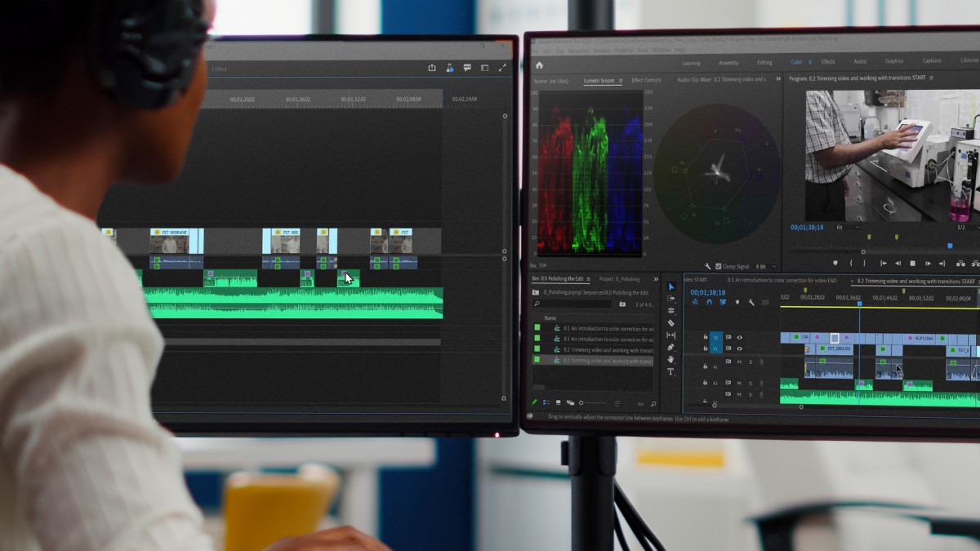
Task: Toggle the timeline magnet snap icon
Action: tap(708, 302)
